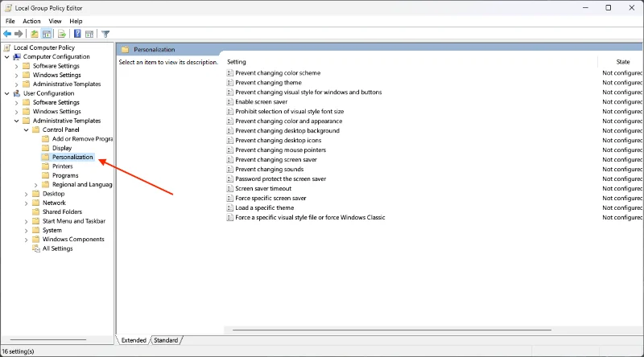Toggle the Show/Hide action pane icon
644x357 pixels.
point(89,34)
